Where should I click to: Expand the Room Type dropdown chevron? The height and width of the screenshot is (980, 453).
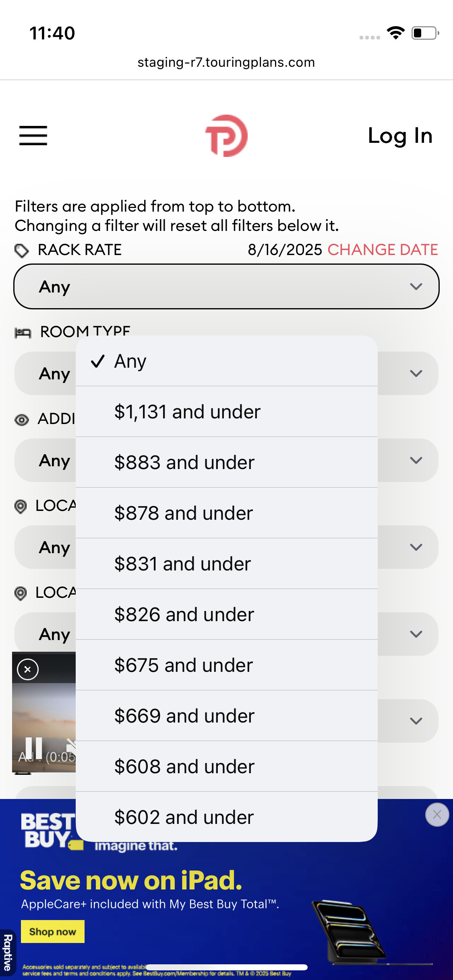(x=416, y=373)
